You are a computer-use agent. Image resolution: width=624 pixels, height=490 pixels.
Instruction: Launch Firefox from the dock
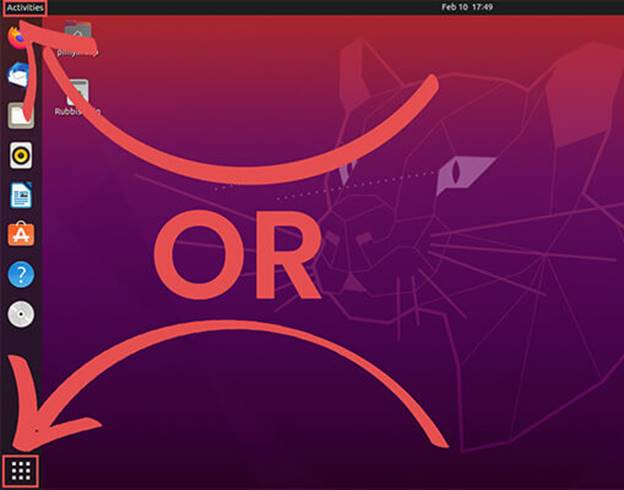18,37
